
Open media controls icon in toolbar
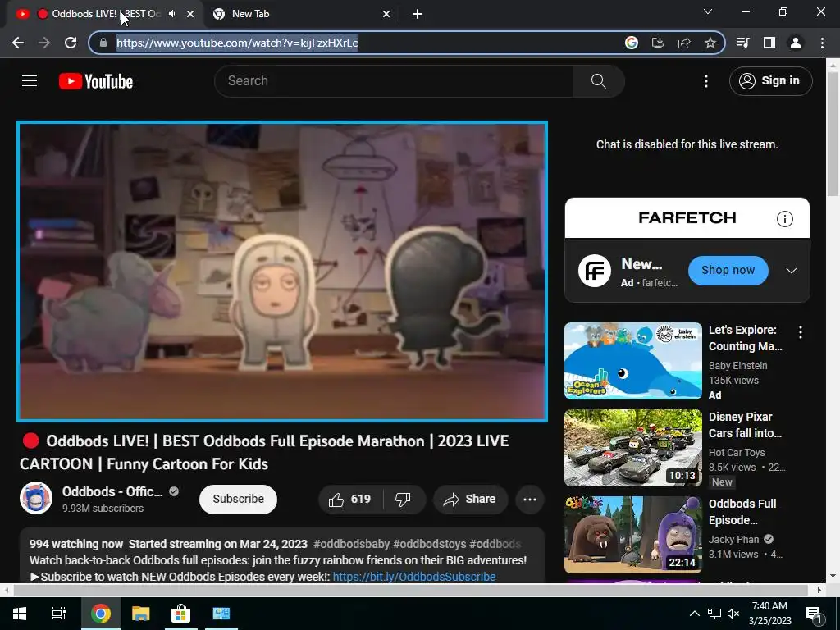pos(743,43)
